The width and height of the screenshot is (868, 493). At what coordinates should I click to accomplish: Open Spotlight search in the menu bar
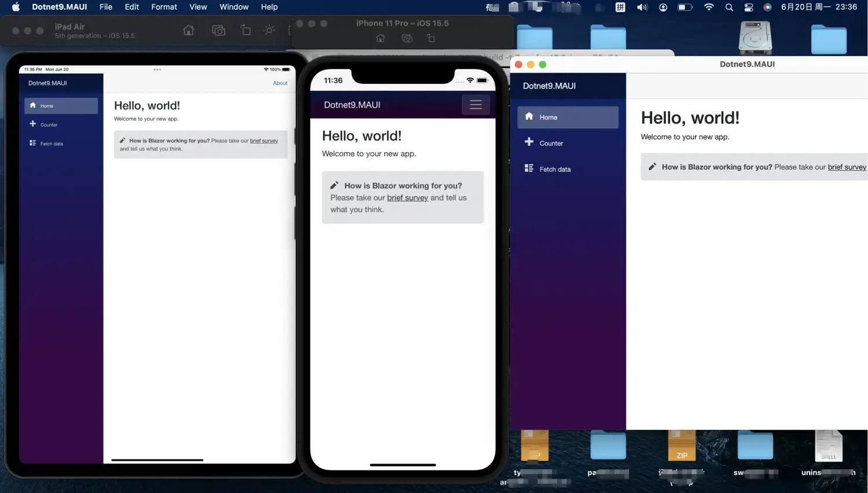pyautogui.click(x=729, y=7)
